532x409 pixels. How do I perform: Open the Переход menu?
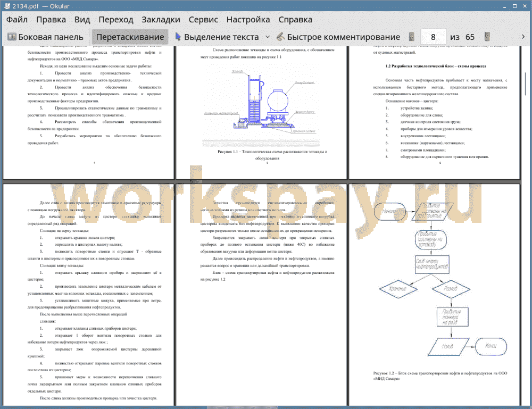pos(115,20)
